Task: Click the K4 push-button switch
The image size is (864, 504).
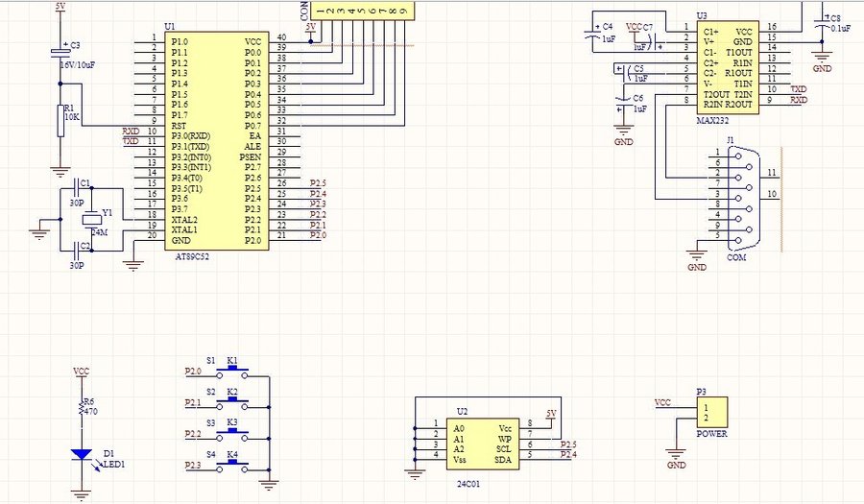Action: point(232,466)
